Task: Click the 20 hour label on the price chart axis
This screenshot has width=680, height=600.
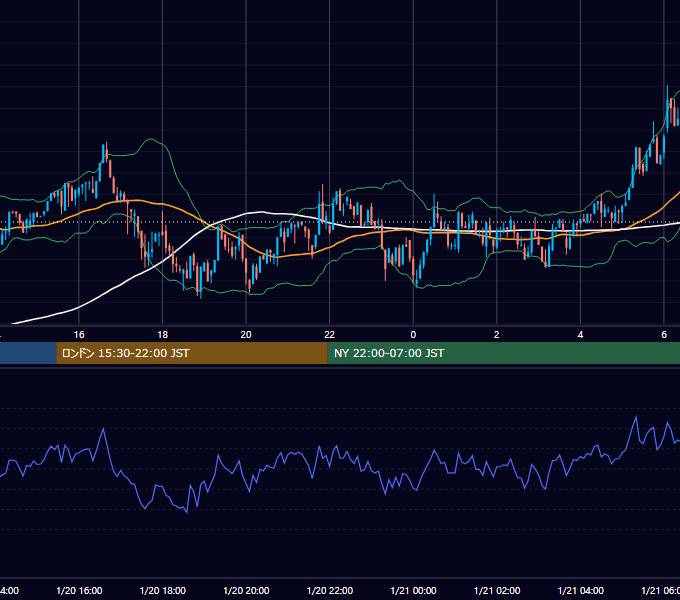Action: 246,335
